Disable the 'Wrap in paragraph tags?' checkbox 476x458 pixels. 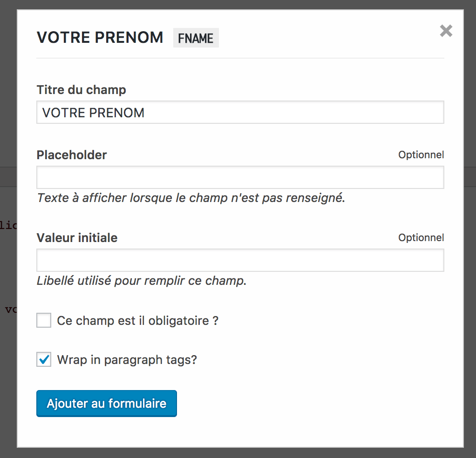(x=43, y=359)
